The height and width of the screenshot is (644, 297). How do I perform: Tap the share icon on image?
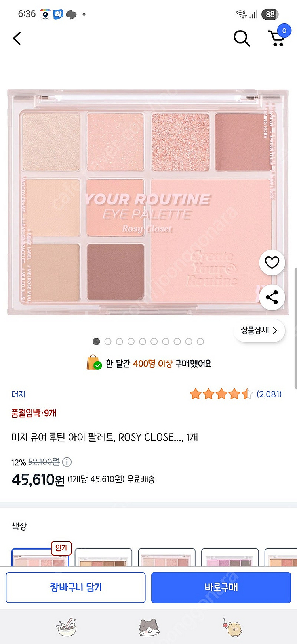point(272,297)
